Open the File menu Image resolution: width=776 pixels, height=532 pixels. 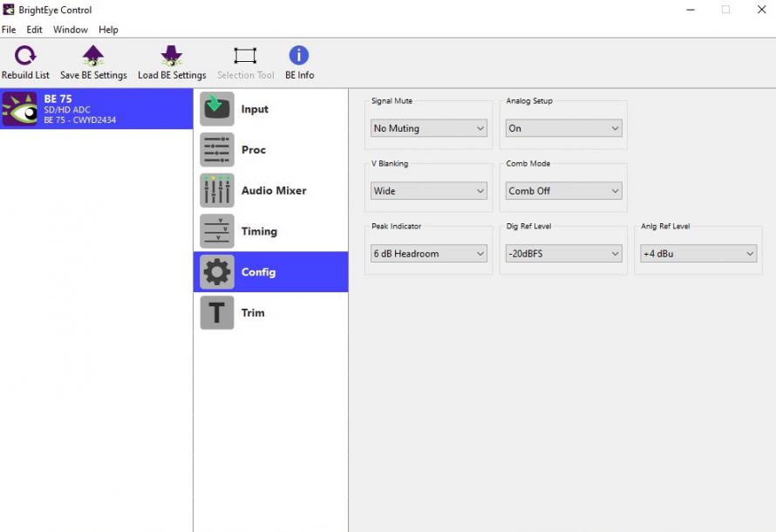point(9,30)
